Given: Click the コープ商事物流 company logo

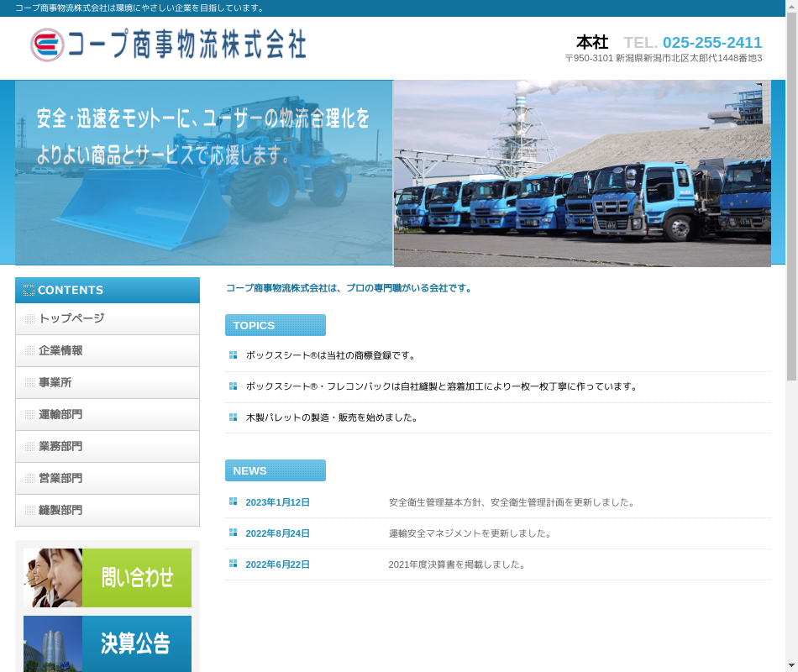Looking at the screenshot, I should click(x=168, y=45).
